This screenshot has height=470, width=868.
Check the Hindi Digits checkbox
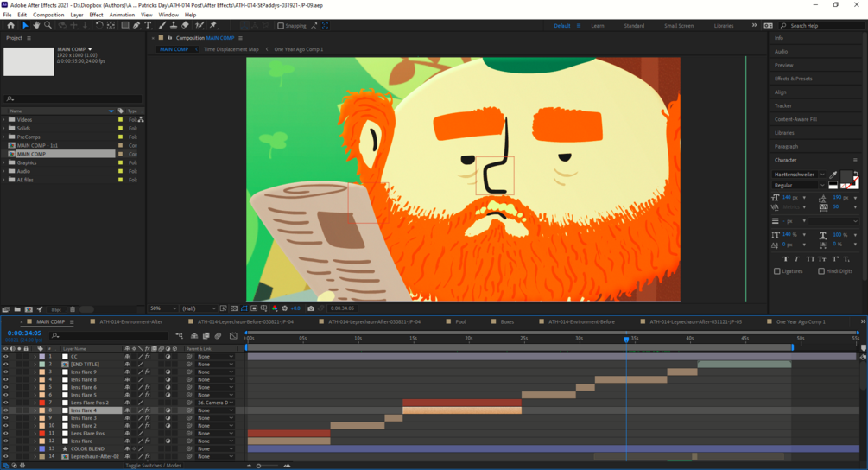pyautogui.click(x=821, y=271)
